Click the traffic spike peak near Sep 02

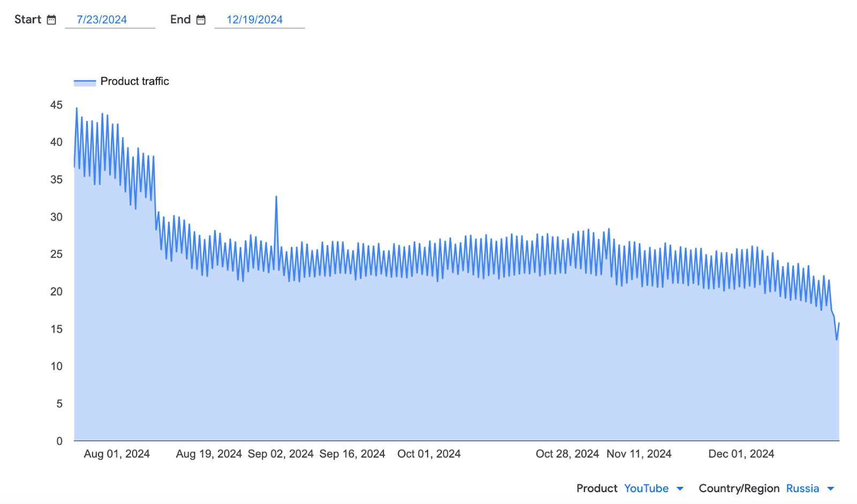tap(276, 197)
